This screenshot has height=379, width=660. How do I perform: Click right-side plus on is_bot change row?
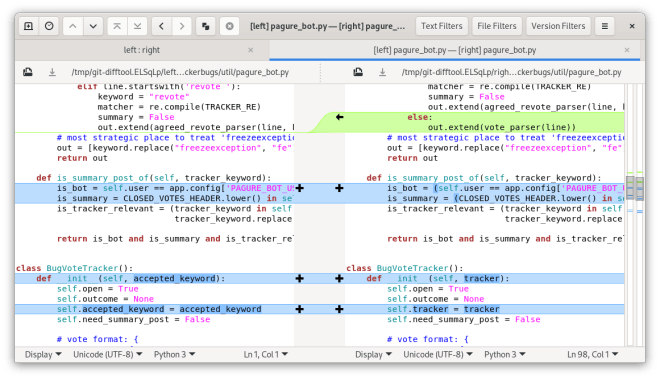pos(340,188)
